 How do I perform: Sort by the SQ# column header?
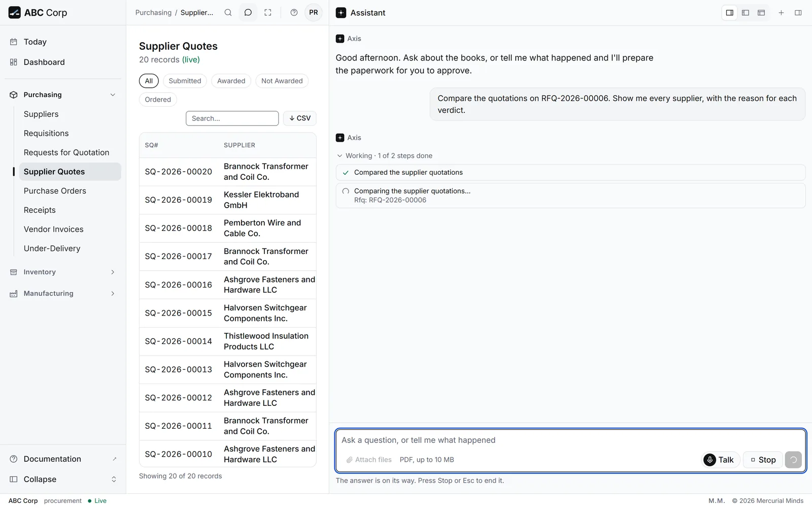151,145
